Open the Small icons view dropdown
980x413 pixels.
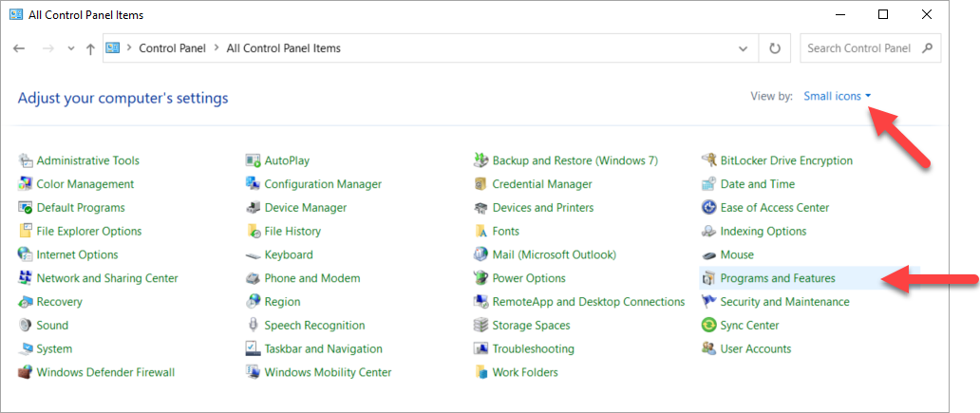pos(837,96)
